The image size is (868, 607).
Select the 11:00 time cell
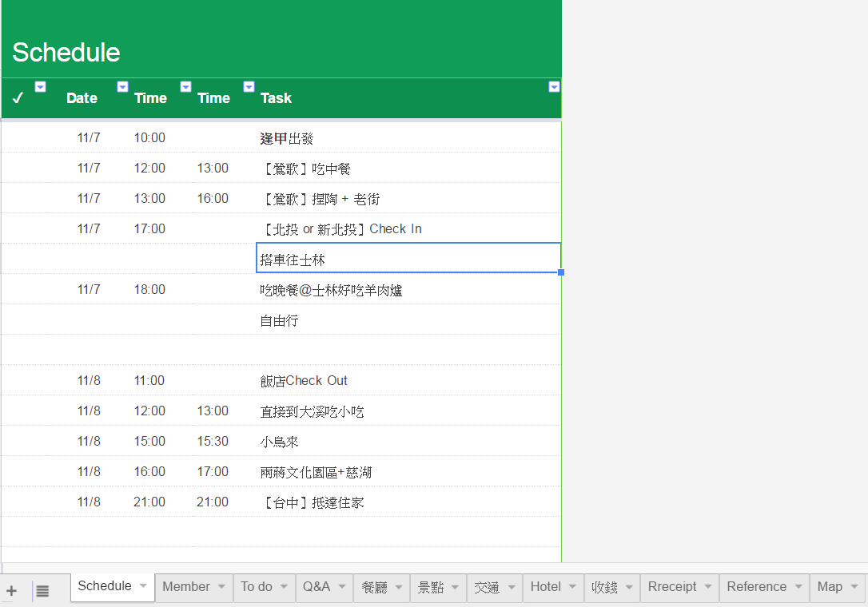point(161,380)
